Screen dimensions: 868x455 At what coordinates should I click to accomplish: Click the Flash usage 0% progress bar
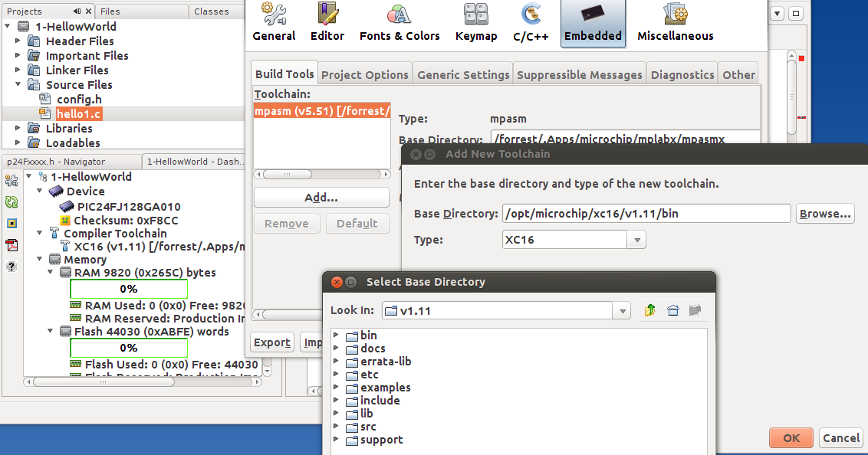pyautogui.click(x=128, y=348)
